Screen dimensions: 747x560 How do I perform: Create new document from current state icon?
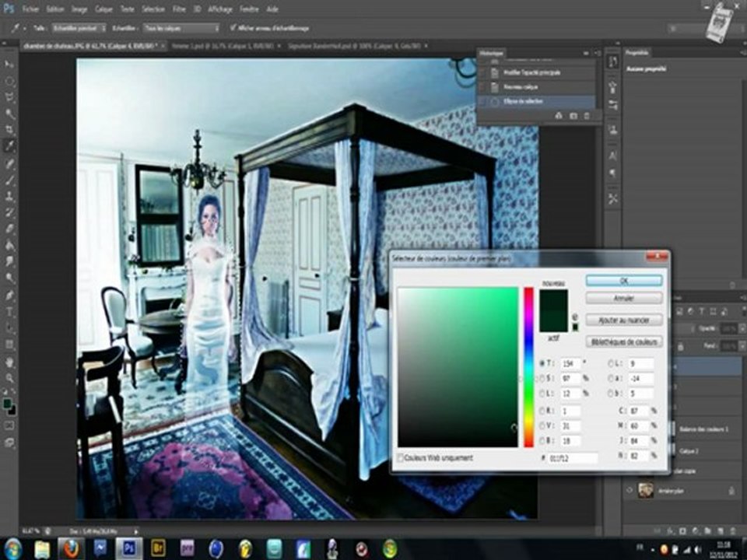[559, 116]
